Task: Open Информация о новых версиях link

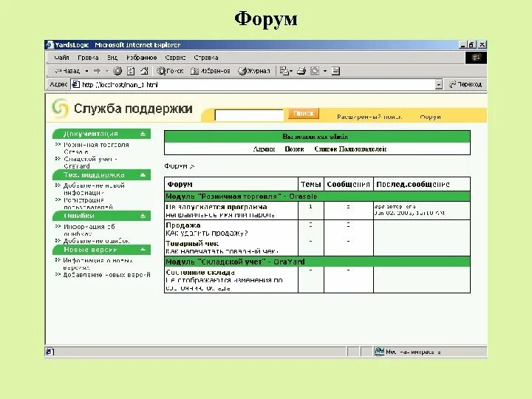Action: tap(98, 264)
